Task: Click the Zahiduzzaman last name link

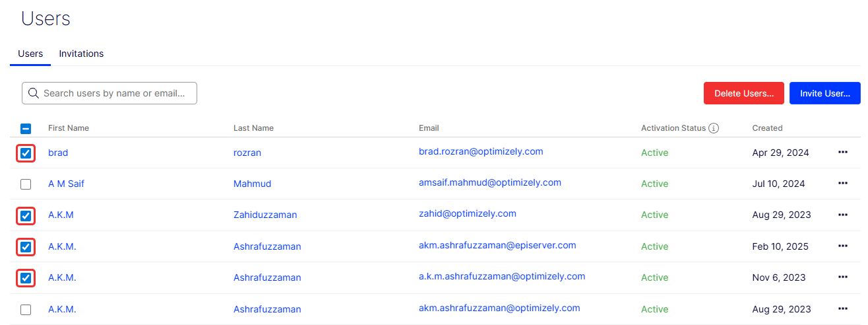Action: pos(265,215)
